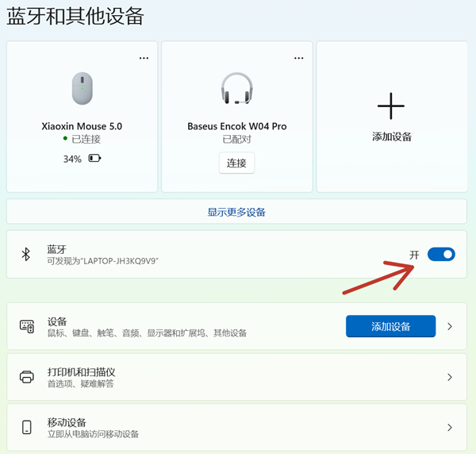The image size is (476, 454).
Task: Click the blue 添加设备 button
Action: (x=390, y=326)
